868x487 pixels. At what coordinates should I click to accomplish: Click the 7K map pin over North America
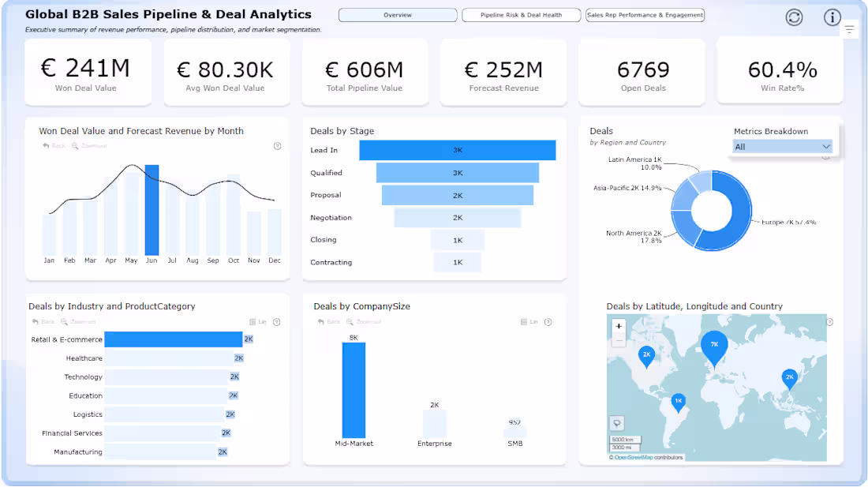pyautogui.click(x=714, y=345)
